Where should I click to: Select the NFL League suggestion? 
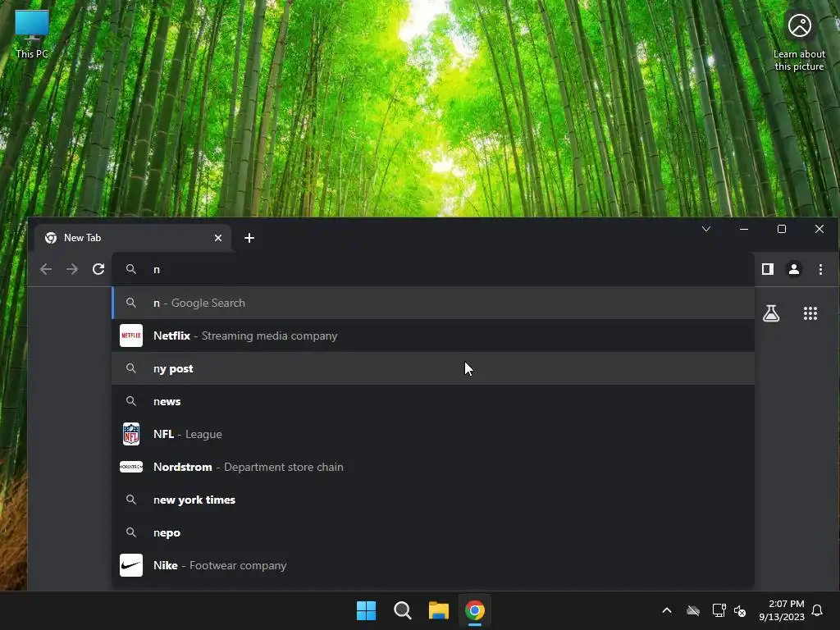[x=433, y=434]
